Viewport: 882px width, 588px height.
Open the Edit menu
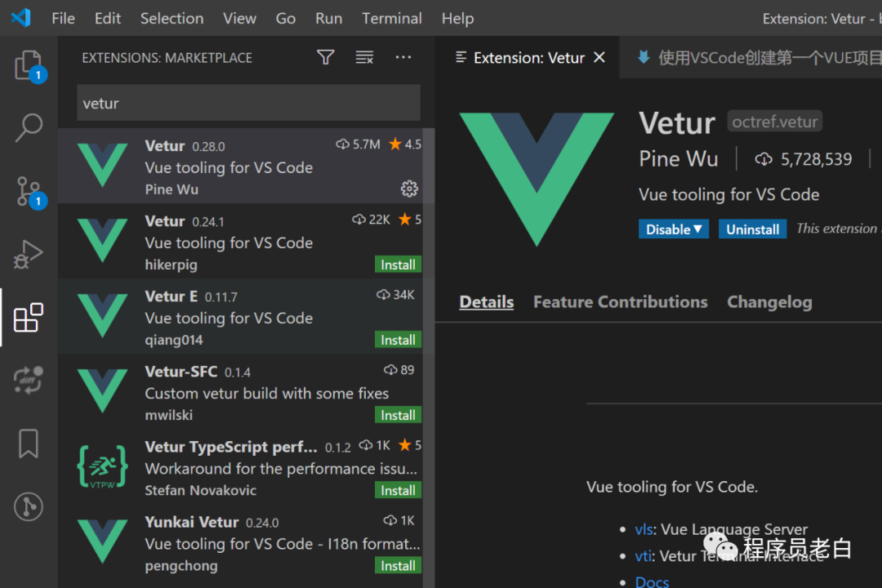point(108,18)
